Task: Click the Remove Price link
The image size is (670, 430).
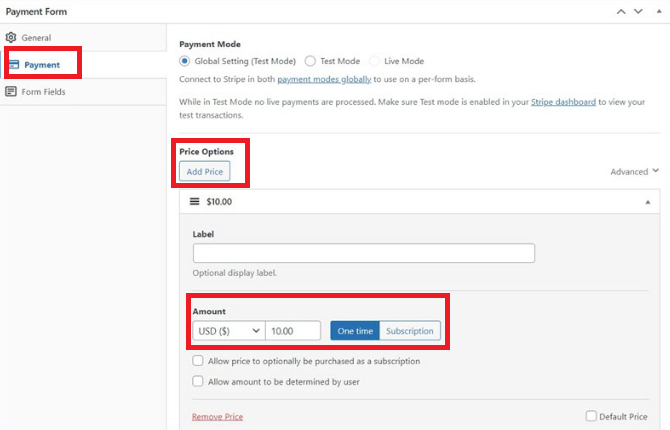Action: tap(217, 417)
